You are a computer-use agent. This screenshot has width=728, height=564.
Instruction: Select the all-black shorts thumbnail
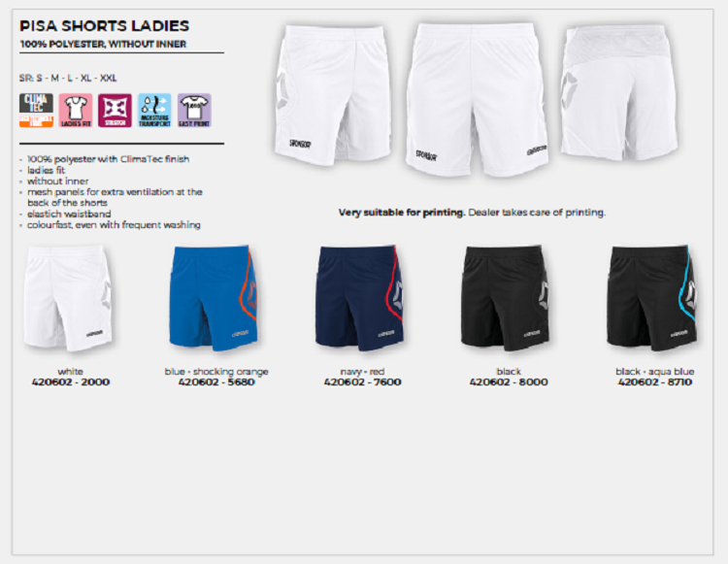pos(506,298)
